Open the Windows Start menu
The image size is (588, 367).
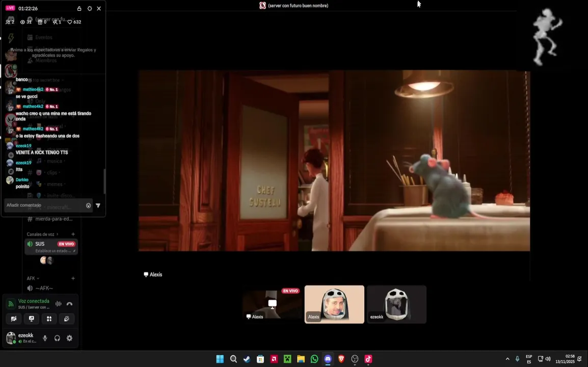(220, 359)
